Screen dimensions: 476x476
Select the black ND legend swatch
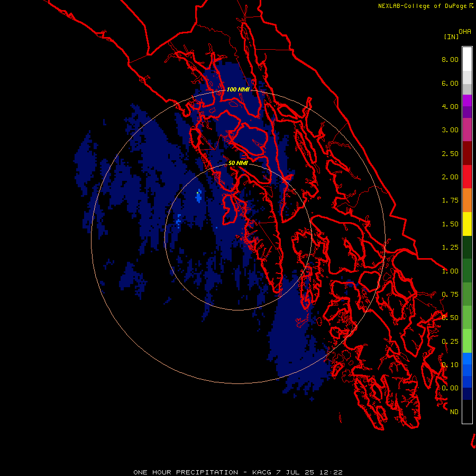[467, 411]
